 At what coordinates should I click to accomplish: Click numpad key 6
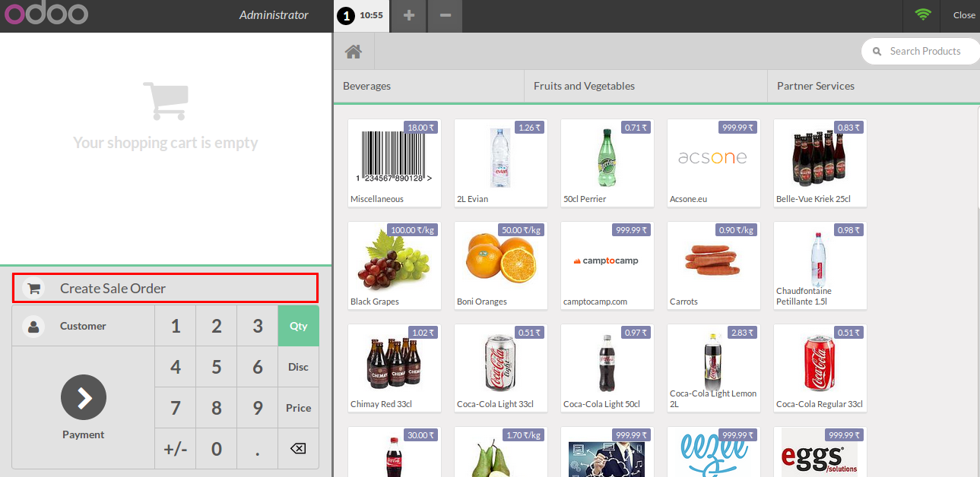click(258, 367)
